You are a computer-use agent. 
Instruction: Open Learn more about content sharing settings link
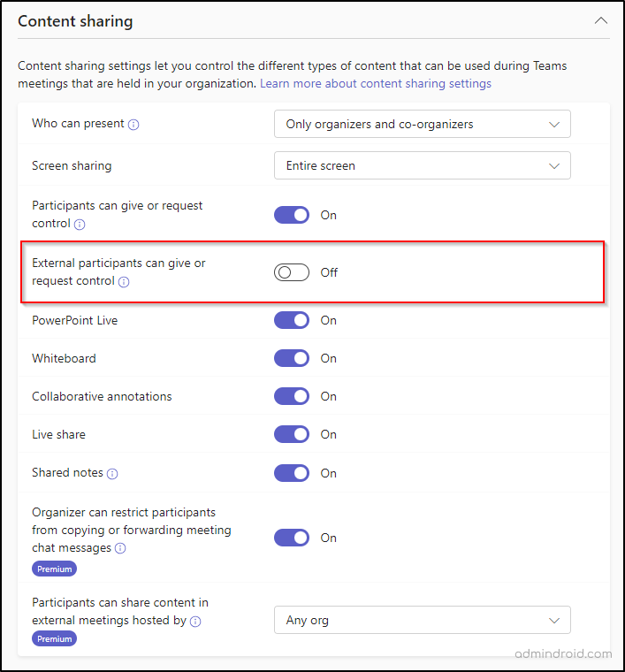[375, 83]
